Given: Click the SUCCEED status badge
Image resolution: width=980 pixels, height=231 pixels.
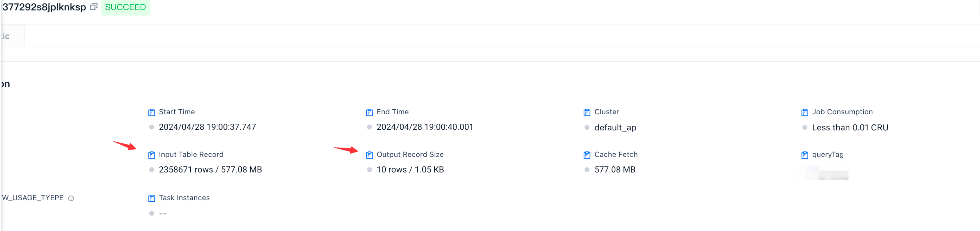Looking at the screenshot, I should (125, 7).
